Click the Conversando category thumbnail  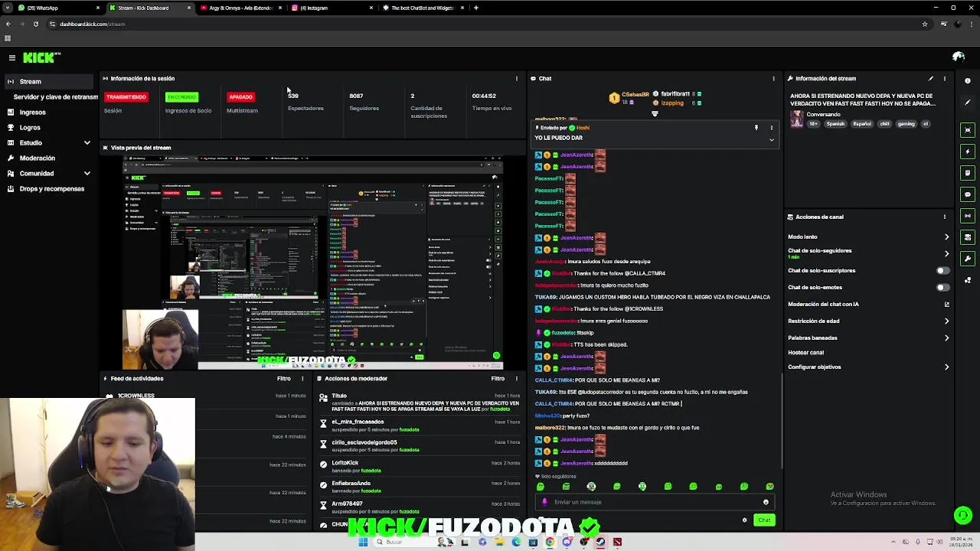[x=797, y=119]
